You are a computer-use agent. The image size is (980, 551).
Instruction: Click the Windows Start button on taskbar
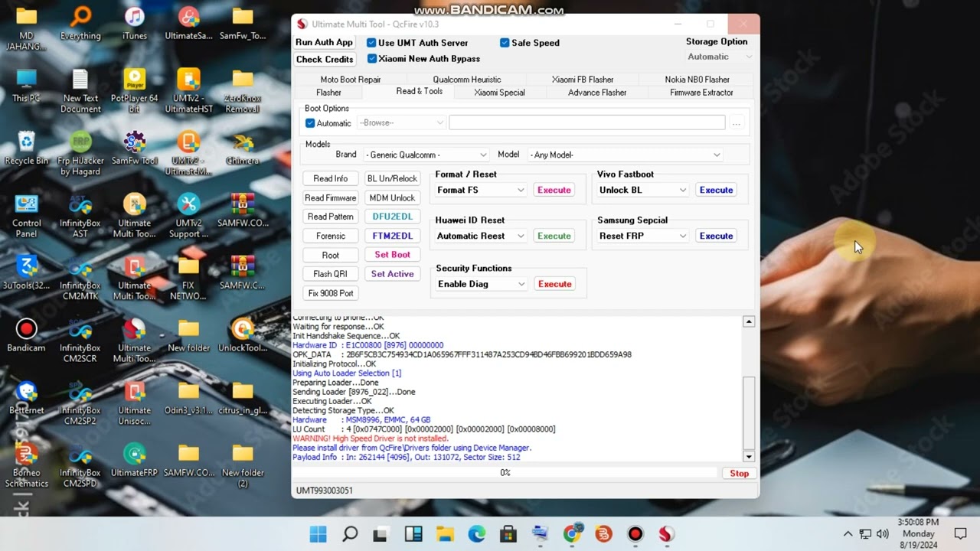coord(318,534)
